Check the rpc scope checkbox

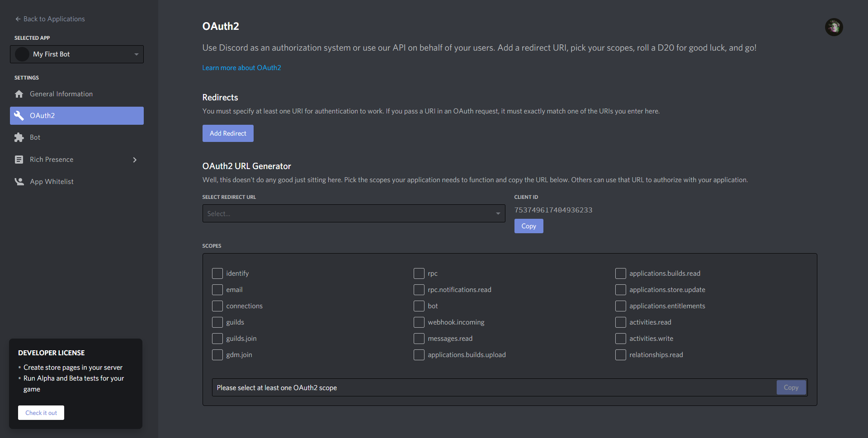pyautogui.click(x=419, y=273)
